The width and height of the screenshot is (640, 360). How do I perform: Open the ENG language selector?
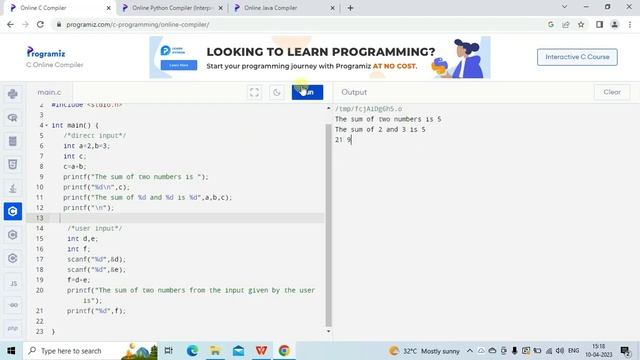[x=573, y=351]
